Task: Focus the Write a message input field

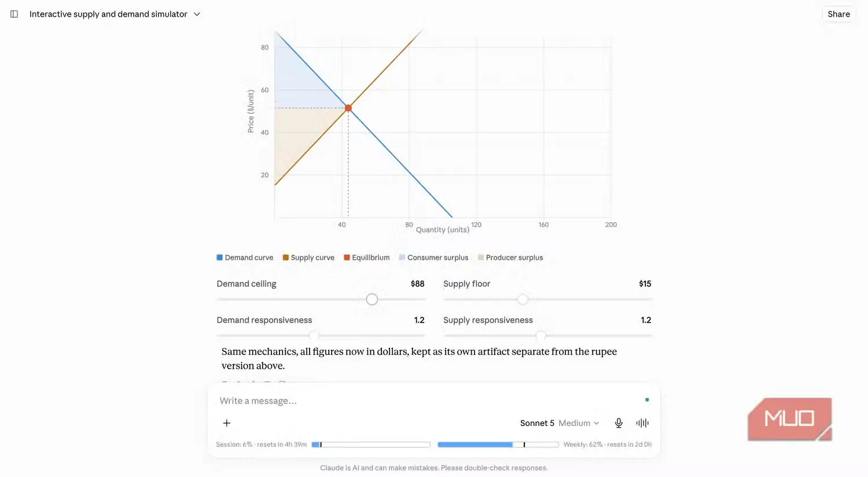Action: [x=428, y=401]
